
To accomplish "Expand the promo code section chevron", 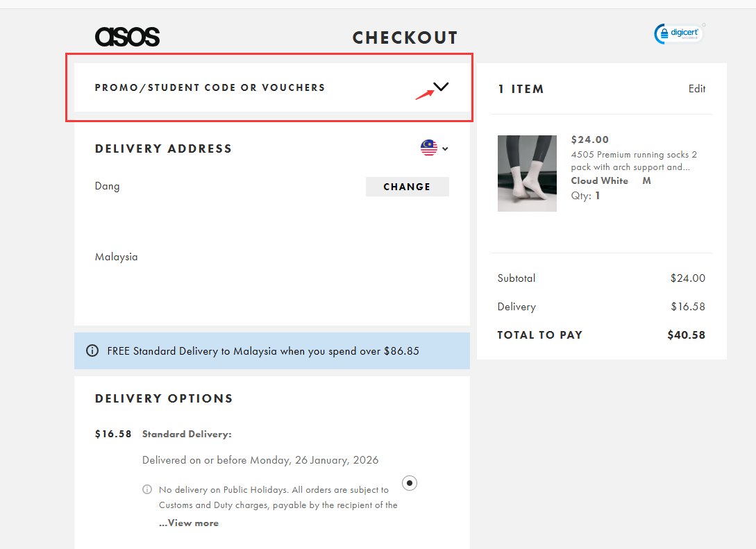I will click(441, 87).
